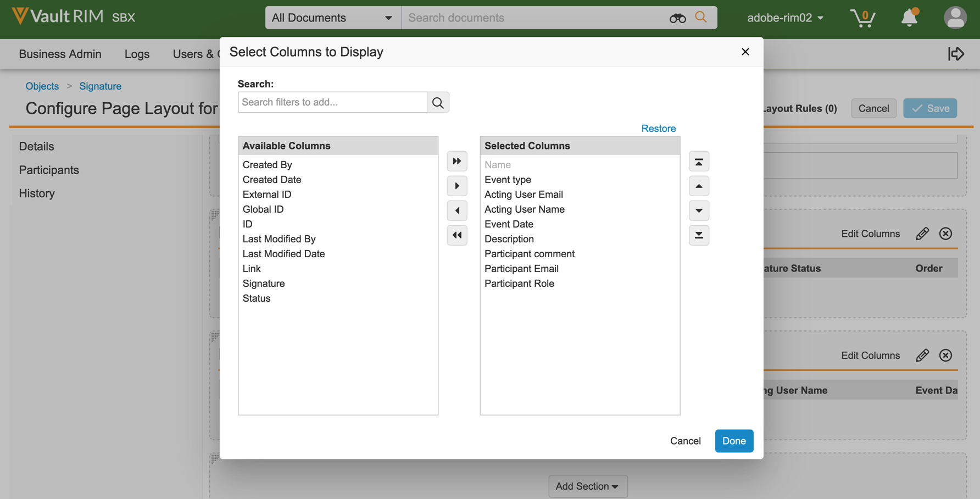Screen dimensions: 980x499
Task: Open the Logs menu
Action: (137, 54)
